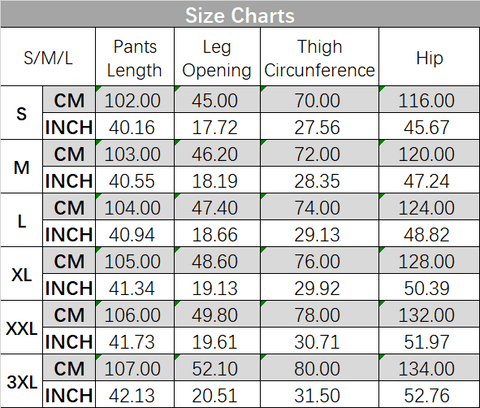Click the cell with value 49.80
480x408 pixels.
pyautogui.click(x=217, y=314)
